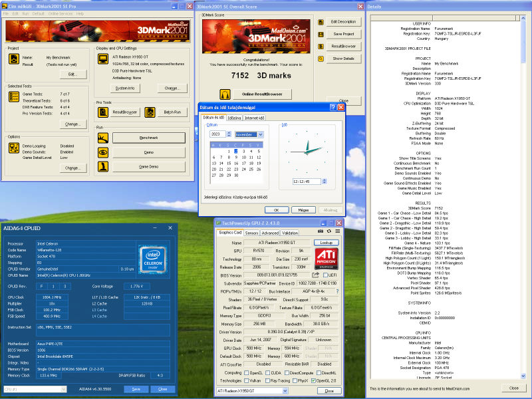Open GPU-Z hamburger menu icon
Screen dimensions: 532x399
pos(338,231)
